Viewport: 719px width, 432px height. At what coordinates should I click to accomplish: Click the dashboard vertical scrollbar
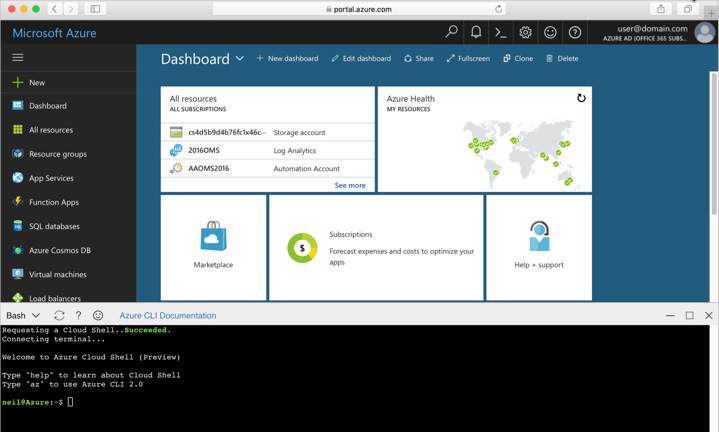[x=714, y=143]
